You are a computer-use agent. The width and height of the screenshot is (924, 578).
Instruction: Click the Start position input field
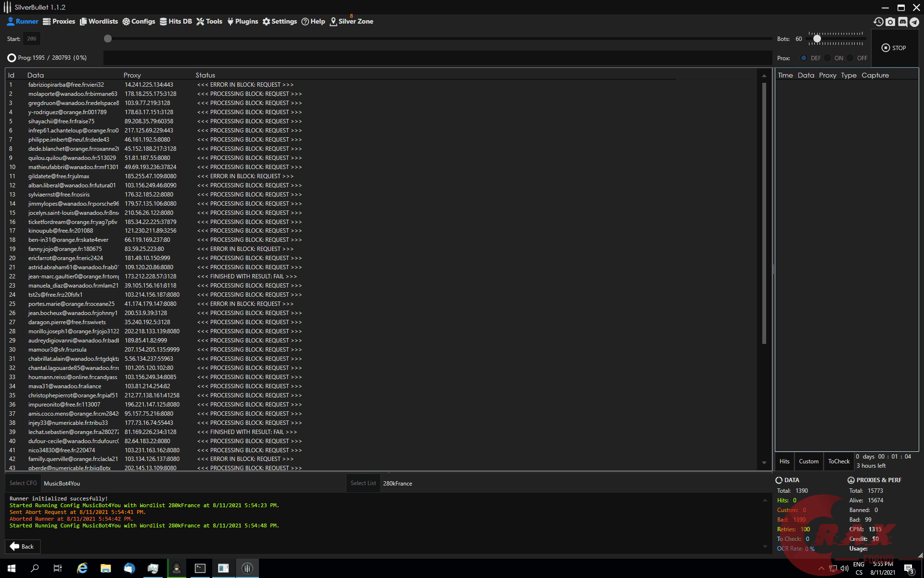click(x=32, y=39)
